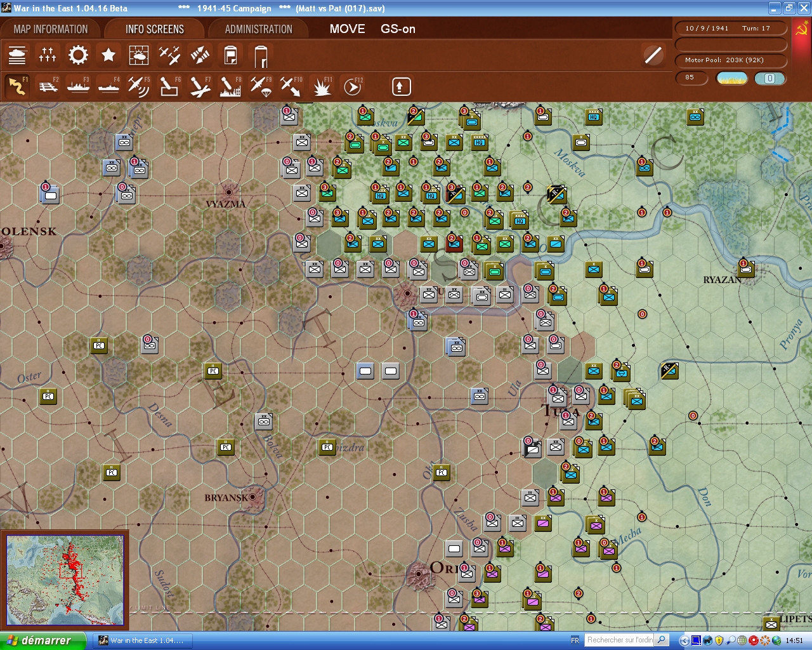Open the INFO SCREENS tab
The image size is (812, 650).
click(155, 29)
